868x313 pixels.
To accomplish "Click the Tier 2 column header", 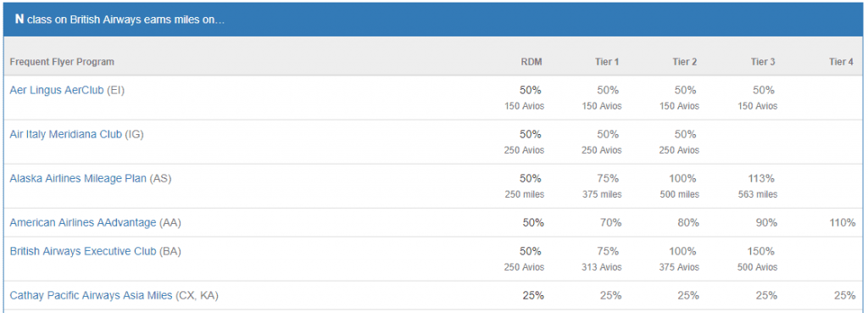I will tap(684, 62).
